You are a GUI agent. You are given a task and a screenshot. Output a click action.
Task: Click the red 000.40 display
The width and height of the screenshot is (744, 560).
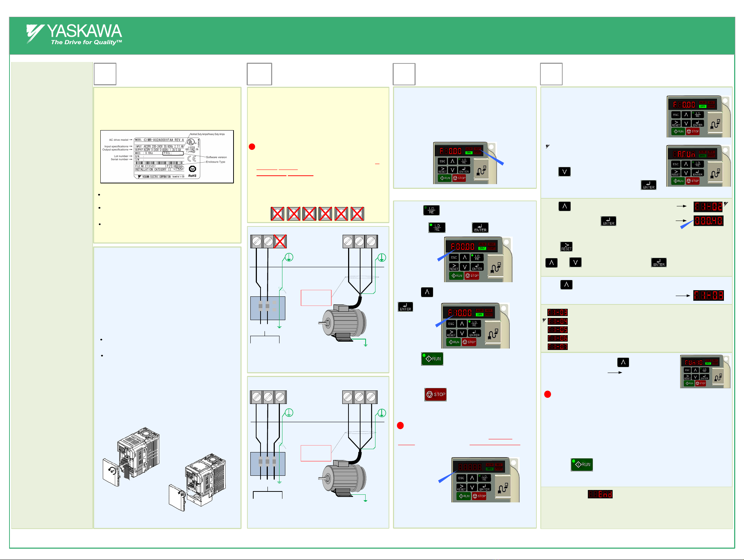point(708,221)
